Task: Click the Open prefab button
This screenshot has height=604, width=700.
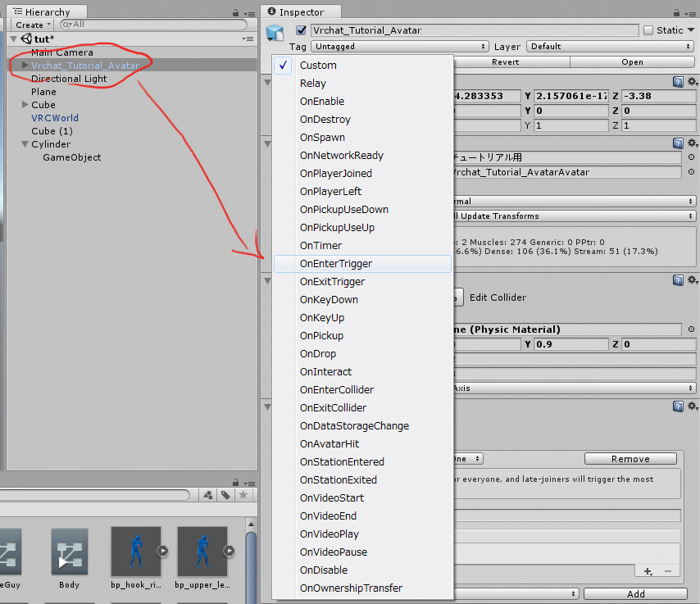Action: pyautogui.click(x=632, y=62)
